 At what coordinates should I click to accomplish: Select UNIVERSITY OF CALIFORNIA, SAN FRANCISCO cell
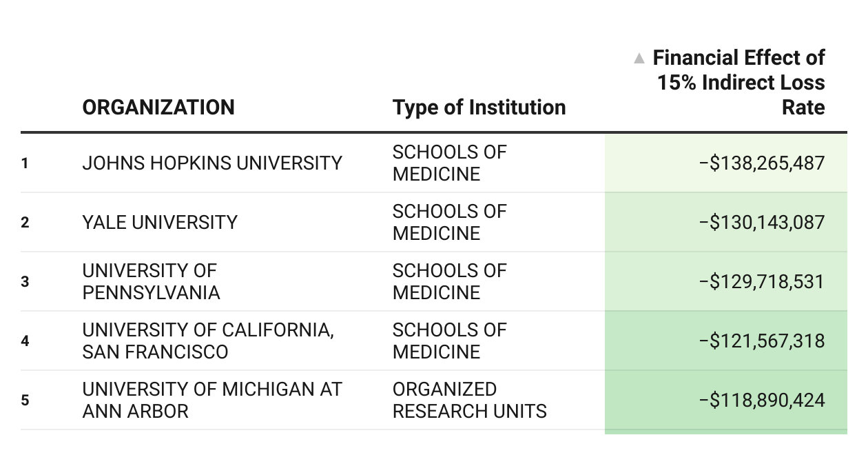pyautogui.click(x=207, y=341)
